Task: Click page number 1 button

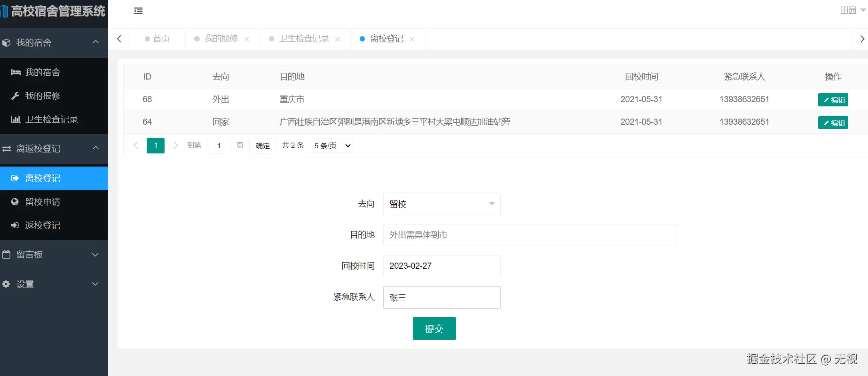Action: (x=156, y=145)
